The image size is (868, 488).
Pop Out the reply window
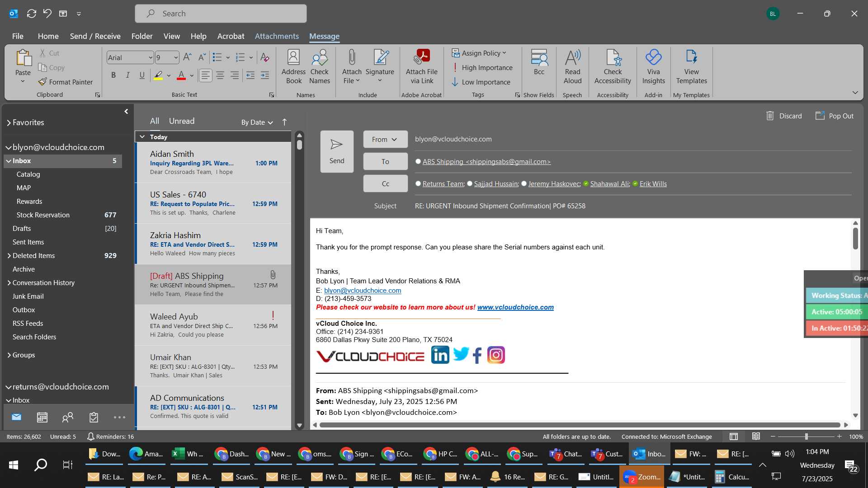click(x=835, y=116)
